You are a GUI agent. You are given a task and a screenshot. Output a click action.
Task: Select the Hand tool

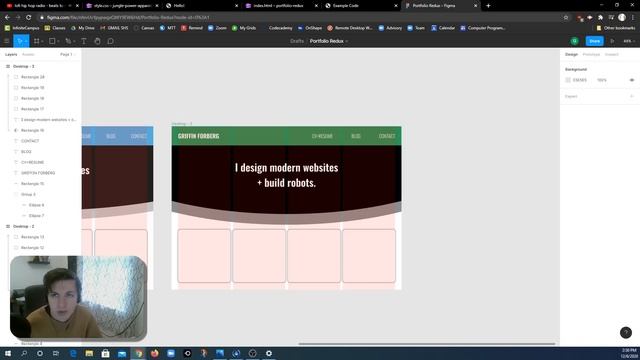click(97, 41)
